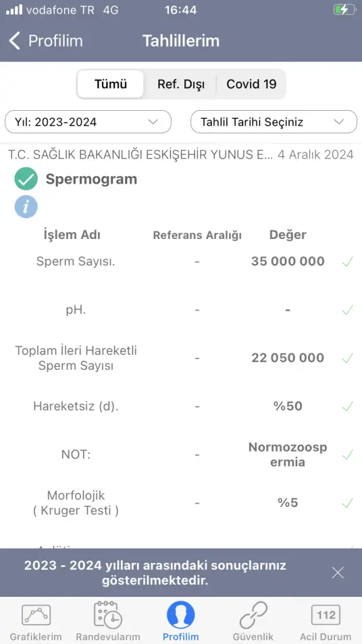Go back with the Profilim arrow

45,41
